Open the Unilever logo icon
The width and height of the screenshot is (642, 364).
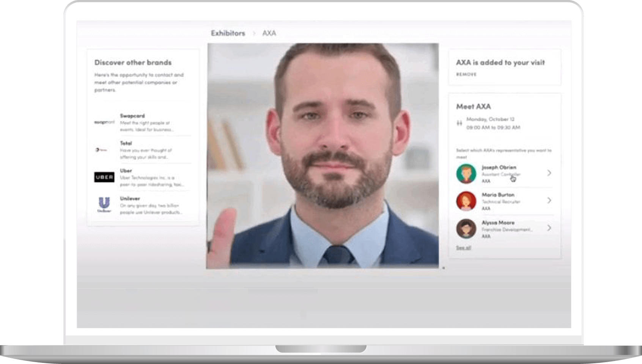[x=104, y=205]
